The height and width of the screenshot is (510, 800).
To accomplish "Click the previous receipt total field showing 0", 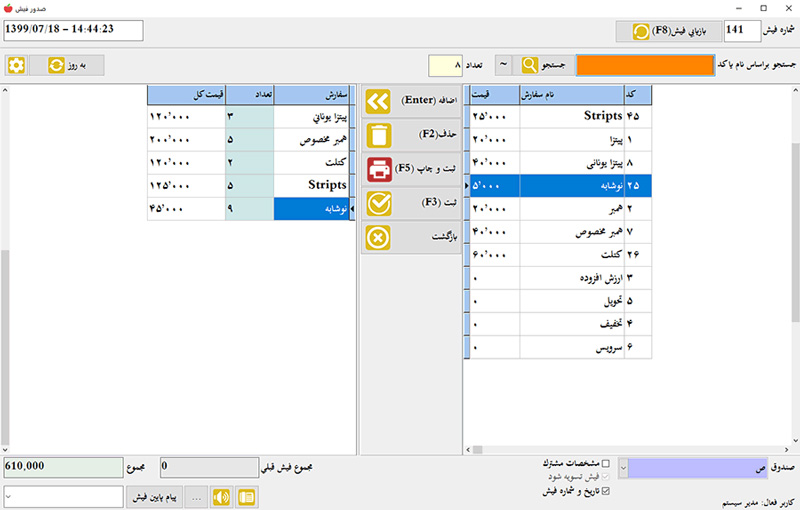I will [209, 467].
